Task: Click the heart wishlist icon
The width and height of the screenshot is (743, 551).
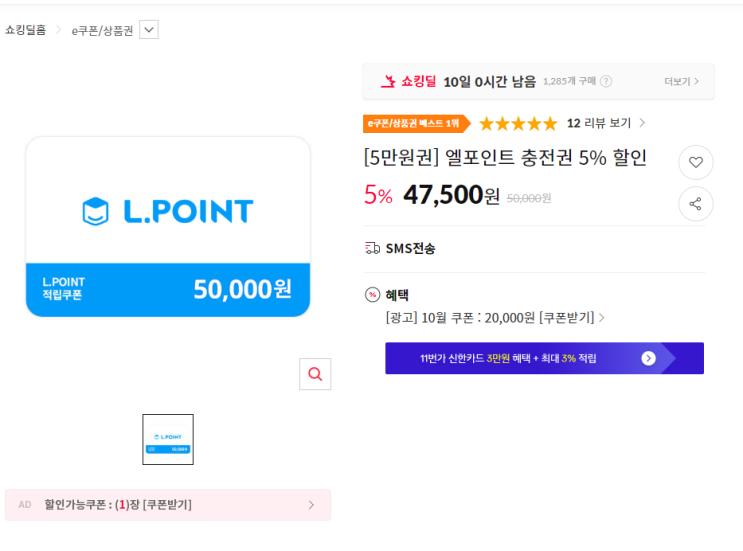Action: click(696, 162)
